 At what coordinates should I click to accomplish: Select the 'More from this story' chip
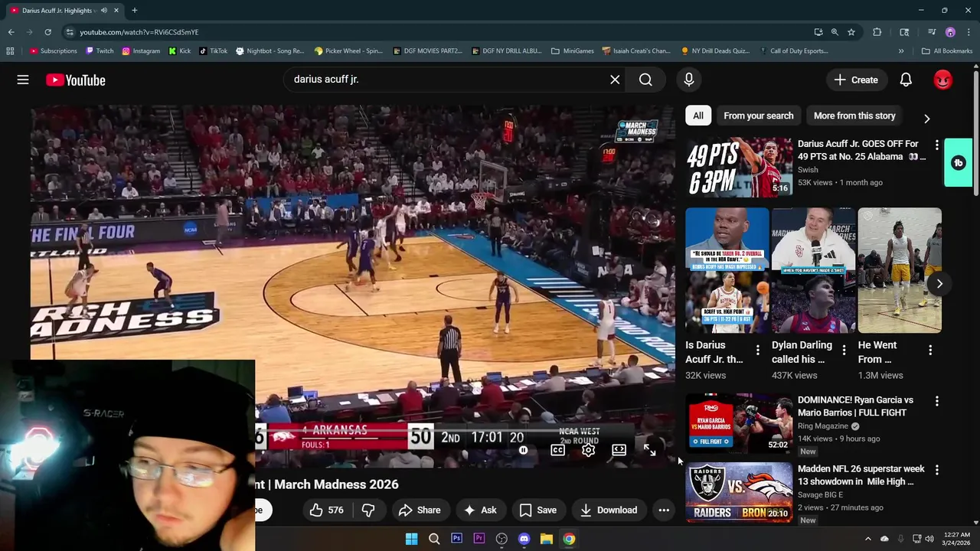(854, 116)
